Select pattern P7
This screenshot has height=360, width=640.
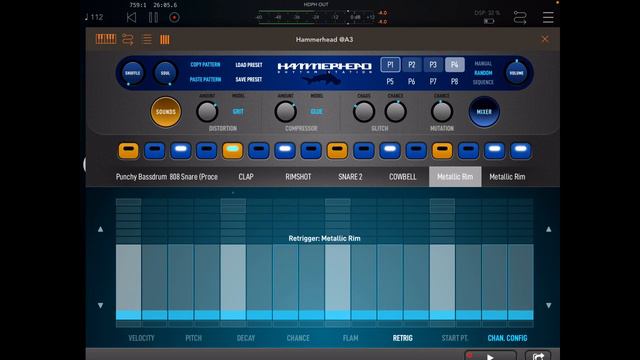(433, 82)
